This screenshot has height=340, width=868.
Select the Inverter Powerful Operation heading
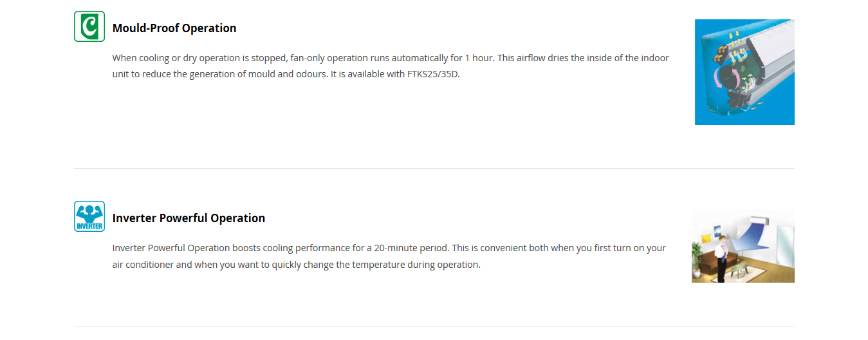[x=189, y=218]
